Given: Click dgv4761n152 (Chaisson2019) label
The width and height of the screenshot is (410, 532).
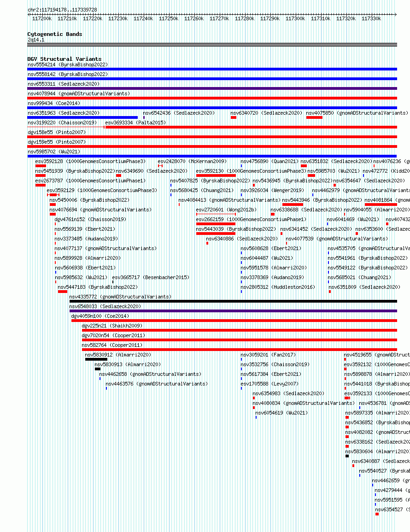Looking at the screenshot, I should point(90,220).
